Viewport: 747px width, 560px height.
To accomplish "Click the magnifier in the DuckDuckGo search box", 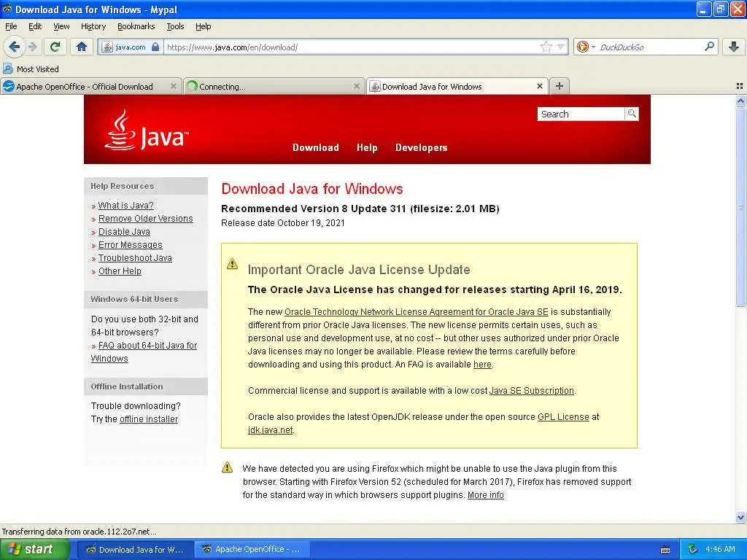I will click(709, 46).
